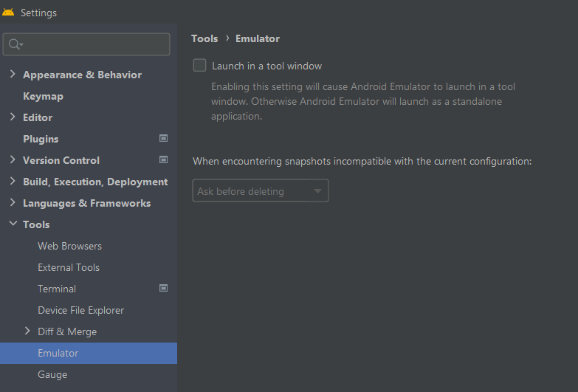
Task: Click Tools in the breadcrumb
Action: coord(204,38)
